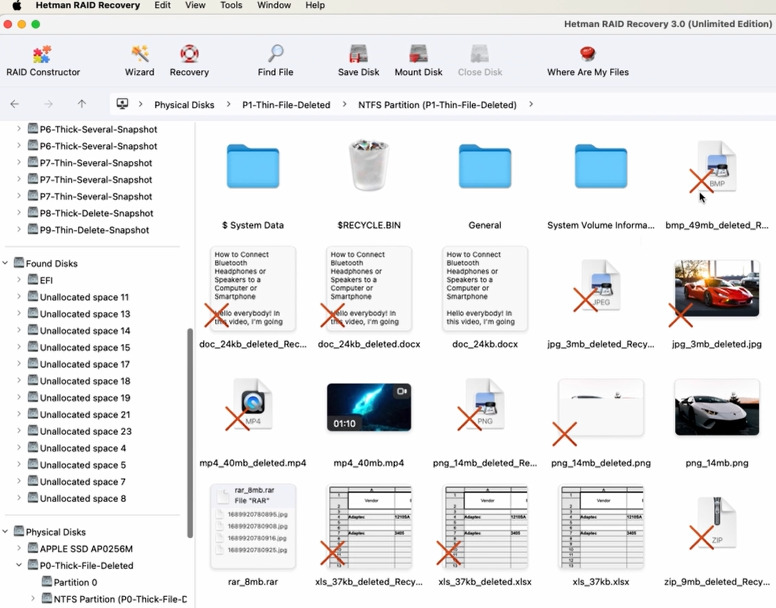Expand the P9-Thin-Delete-Snapshot node
The width and height of the screenshot is (776, 608).
tap(19, 230)
